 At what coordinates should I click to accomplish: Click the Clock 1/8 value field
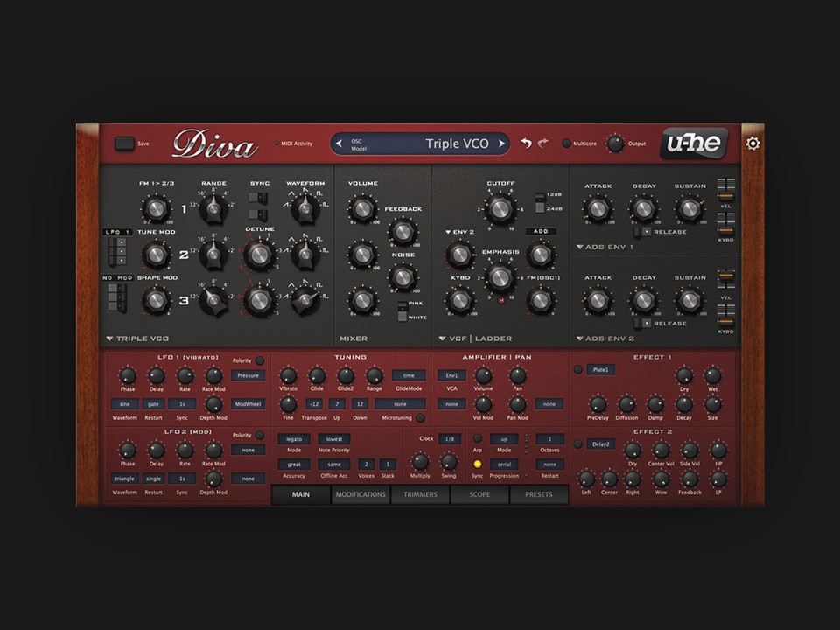(x=450, y=439)
